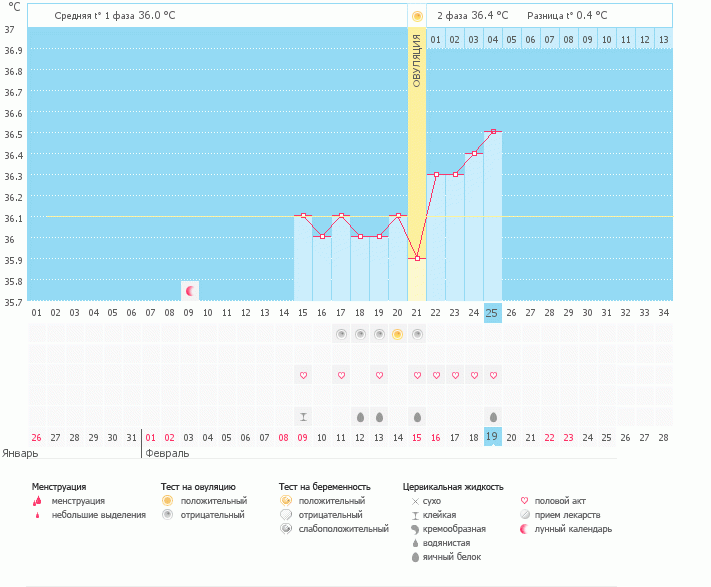Click the heart icon on cycle day 17
This screenshot has height=587, width=711.
pyautogui.click(x=341, y=375)
